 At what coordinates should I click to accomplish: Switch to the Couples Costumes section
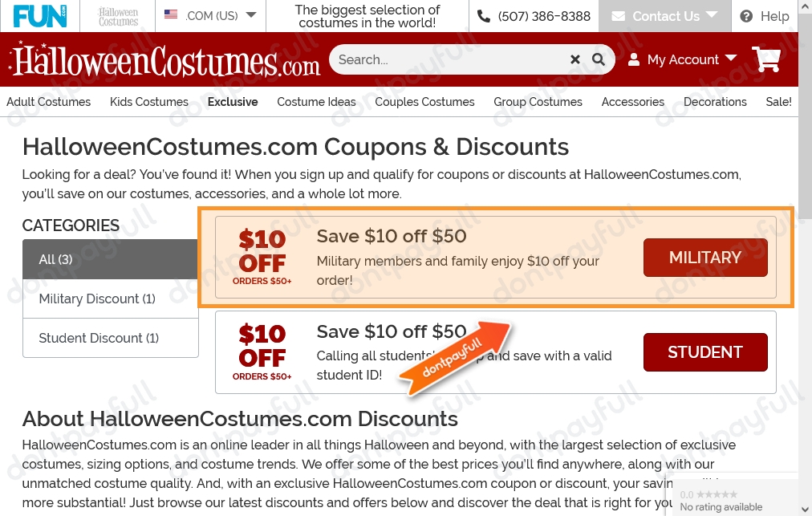424,102
